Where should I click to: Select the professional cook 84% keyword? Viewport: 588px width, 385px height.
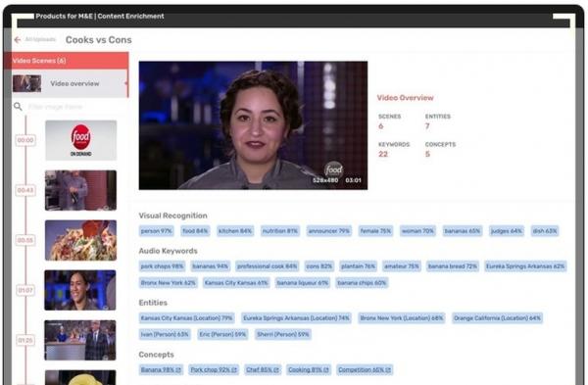[x=268, y=266]
